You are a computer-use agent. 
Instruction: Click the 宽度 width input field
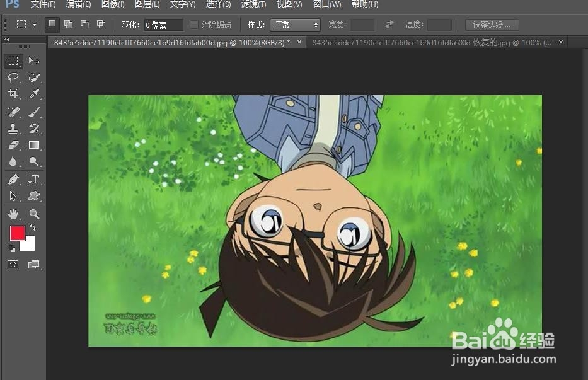362,25
